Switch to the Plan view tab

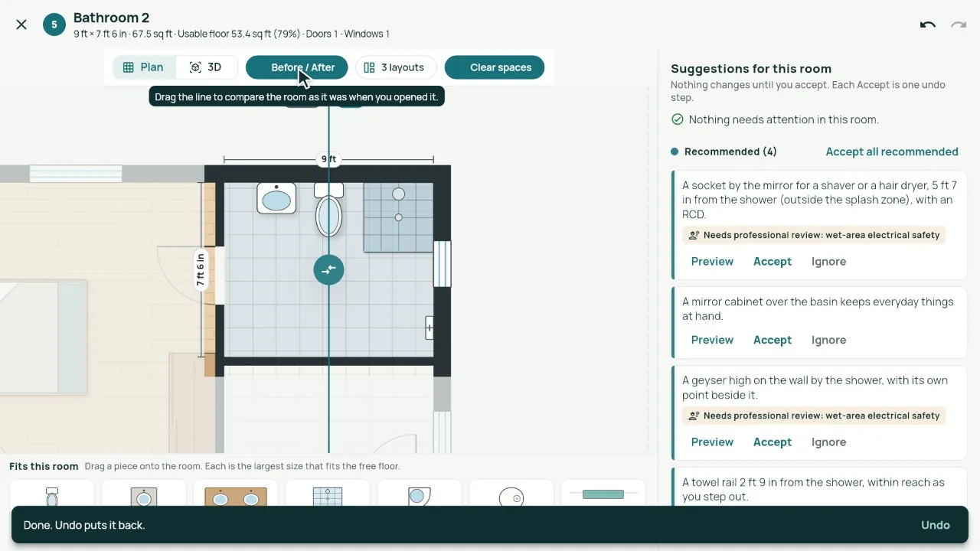[x=144, y=67]
